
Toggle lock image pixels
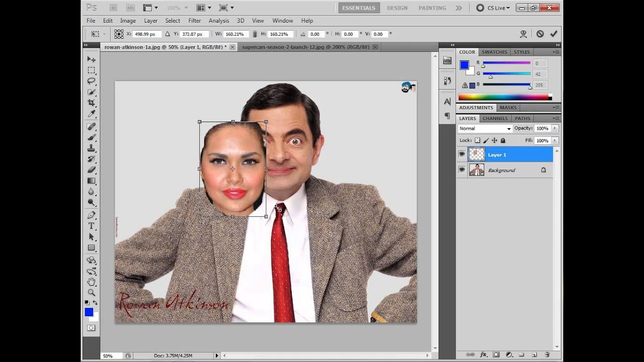486,141
